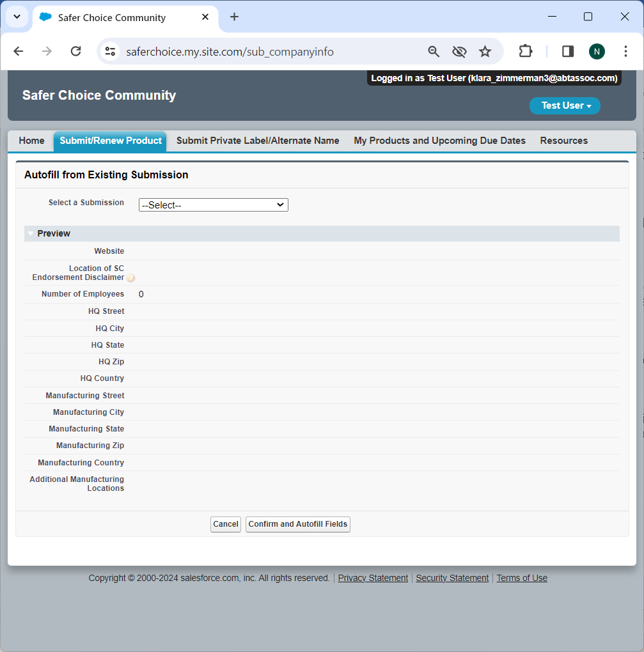The width and height of the screenshot is (644, 652).
Task: Click the Manufacturing Country label
Action: click(81, 462)
